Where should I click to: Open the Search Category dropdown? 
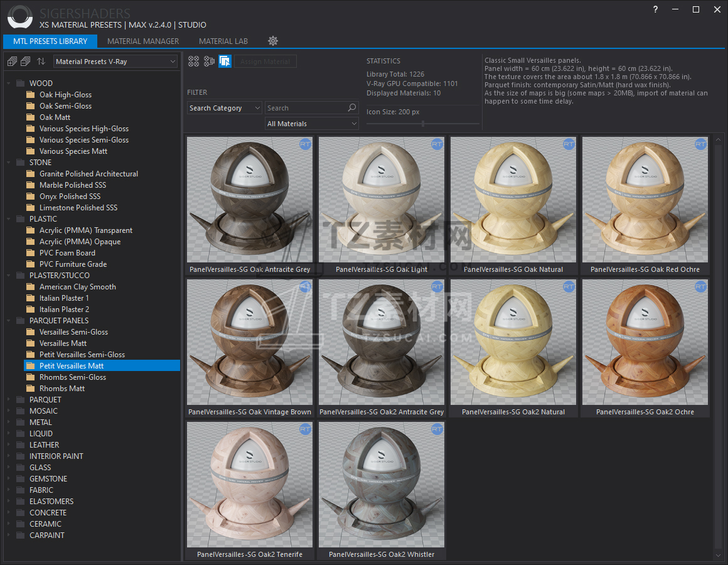[x=225, y=108]
